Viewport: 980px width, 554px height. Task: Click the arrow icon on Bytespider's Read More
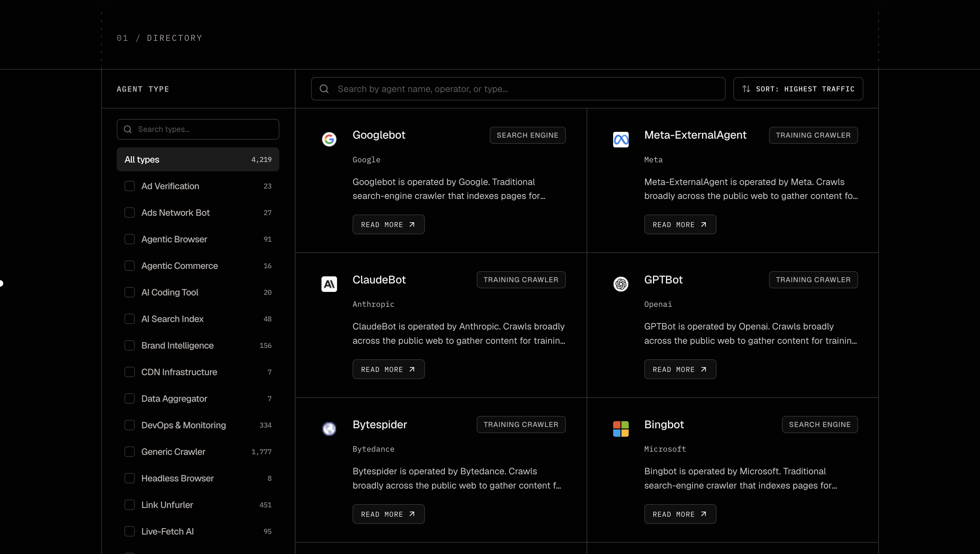pos(412,514)
